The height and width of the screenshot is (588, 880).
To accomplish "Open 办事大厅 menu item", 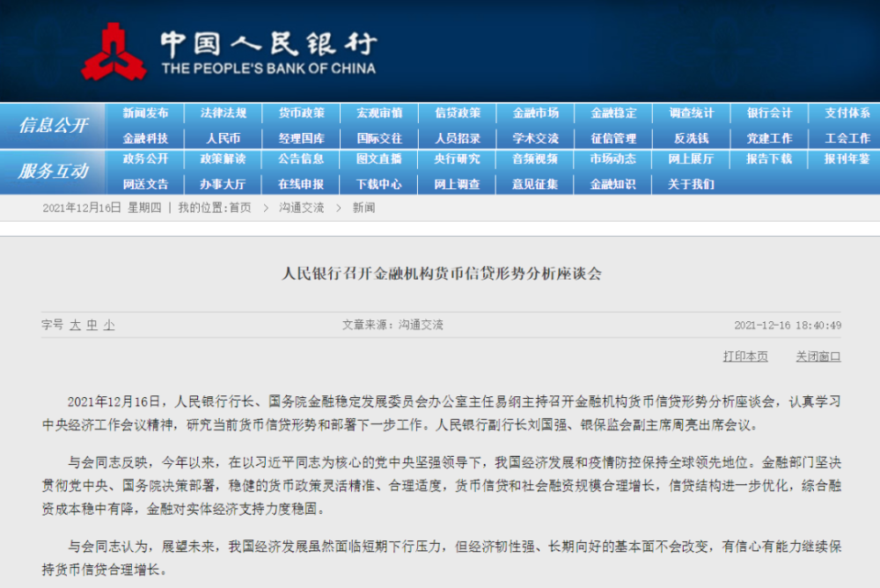I will pos(224,184).
